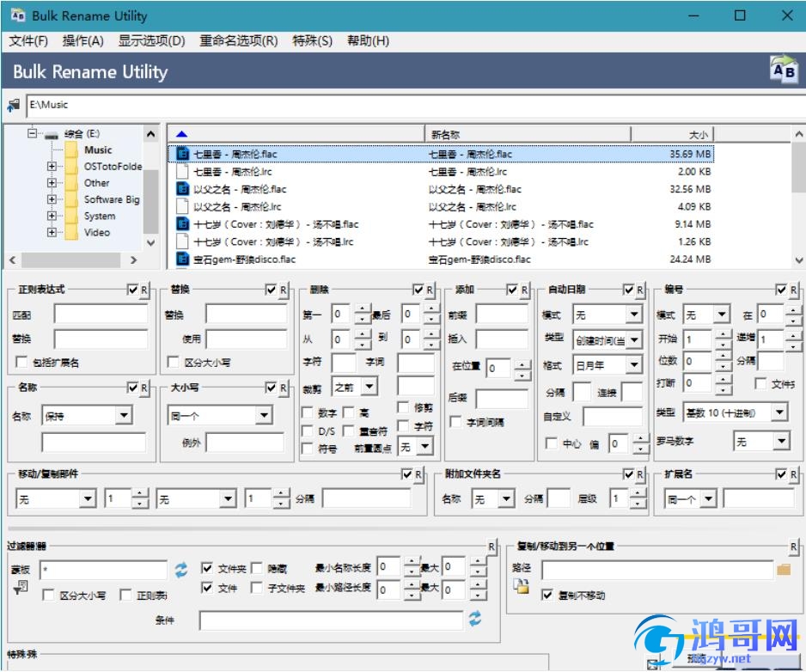The width and height of the screenshot is (806, 672).
Task: Toggle the 扩展名 panel enable checkbox
Action: (781, 473)
